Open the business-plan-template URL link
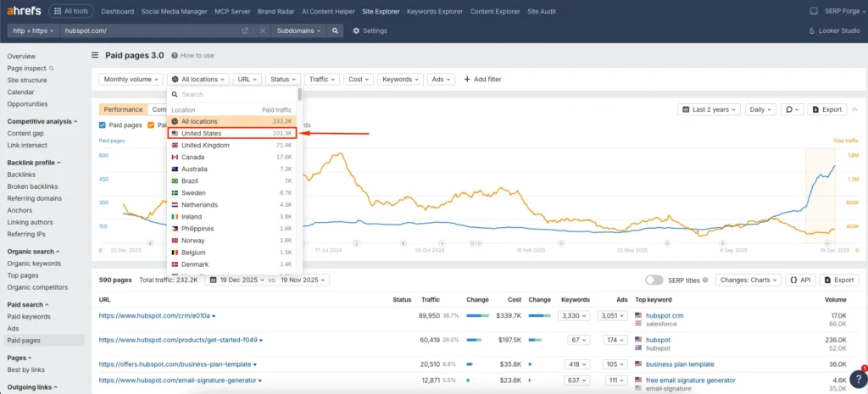 [175, 364]
